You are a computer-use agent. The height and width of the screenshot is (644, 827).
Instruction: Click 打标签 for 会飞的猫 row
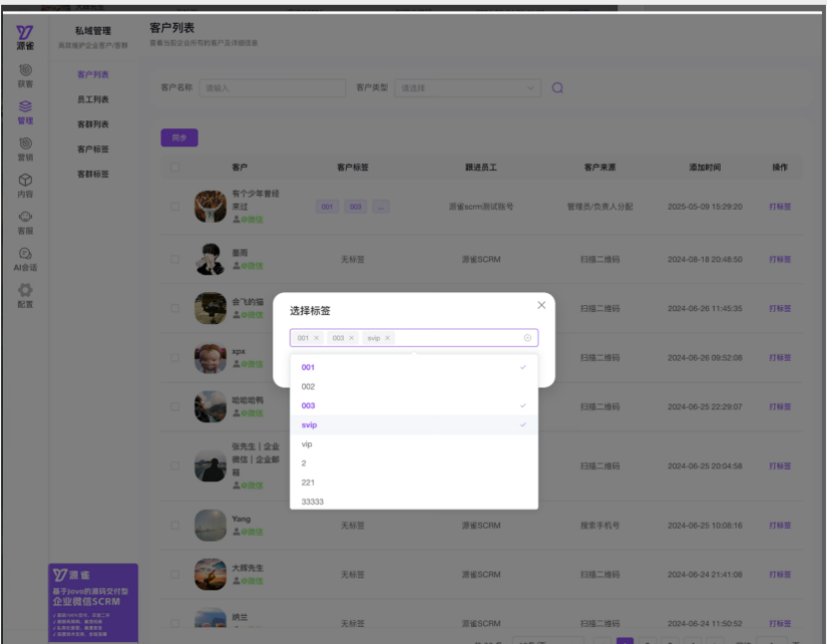tap(779, 308)
